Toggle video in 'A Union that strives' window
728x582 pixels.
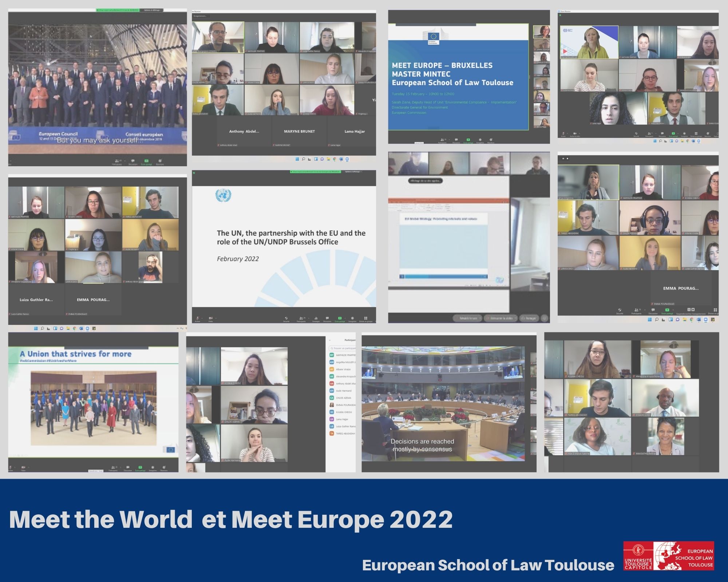(23, 468)
